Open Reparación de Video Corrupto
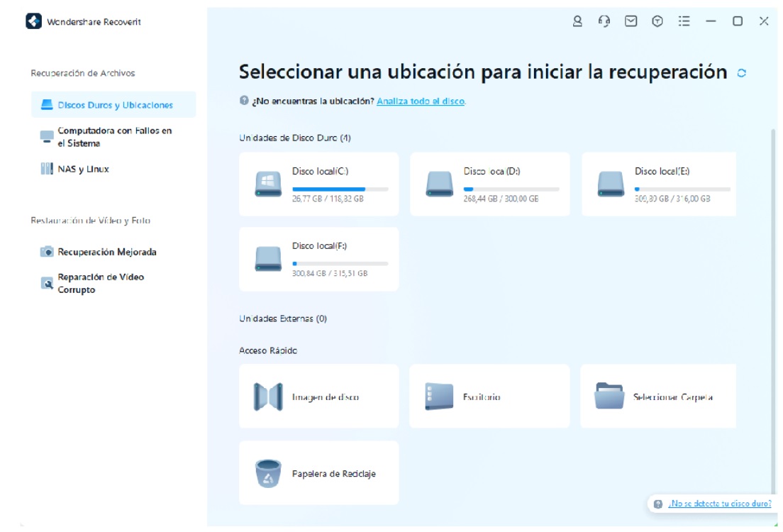Image resolution: width=783 pixels, height=532 pixels. pos(101,284)
